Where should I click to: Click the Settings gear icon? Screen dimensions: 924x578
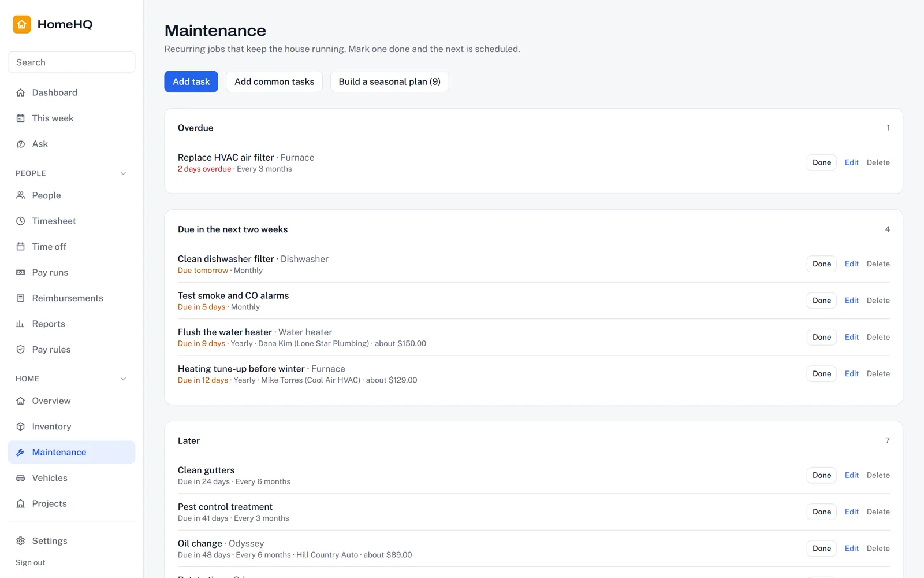click(x=21, y=541)
